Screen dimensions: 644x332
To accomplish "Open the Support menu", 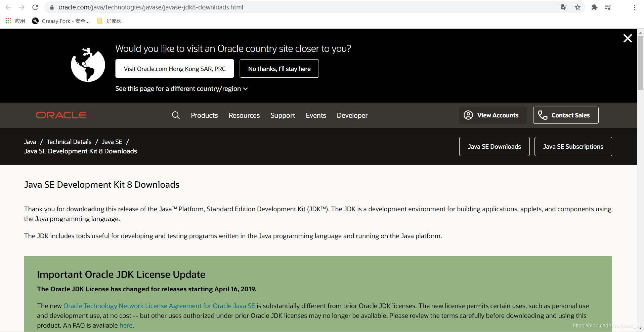I will (x=283, y=115).
